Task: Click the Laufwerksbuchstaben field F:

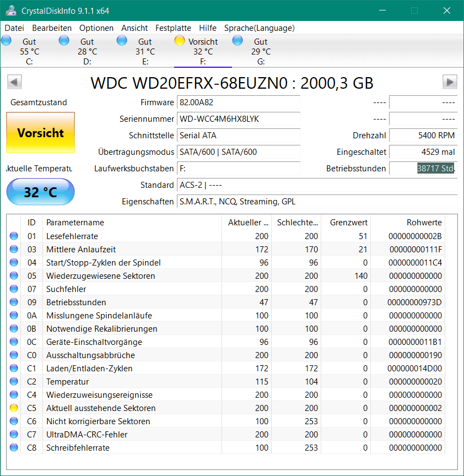Action: [x=239, y=168]
